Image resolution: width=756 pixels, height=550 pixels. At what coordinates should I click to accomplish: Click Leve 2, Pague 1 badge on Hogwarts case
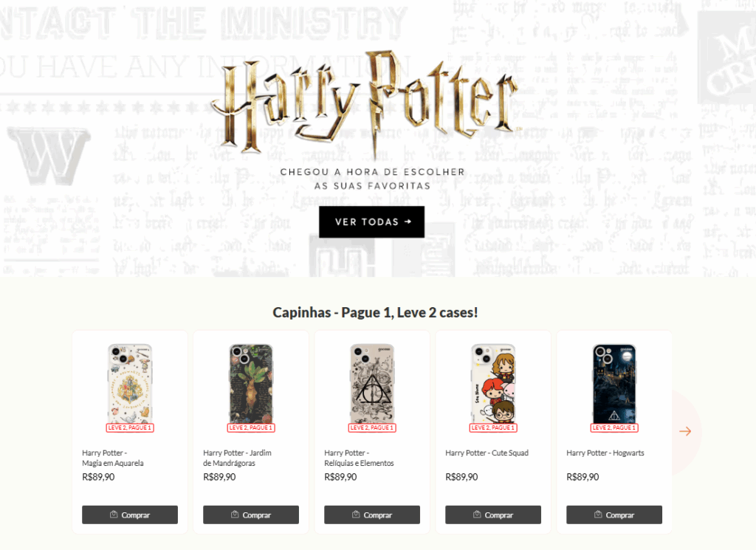pos(614,427)
